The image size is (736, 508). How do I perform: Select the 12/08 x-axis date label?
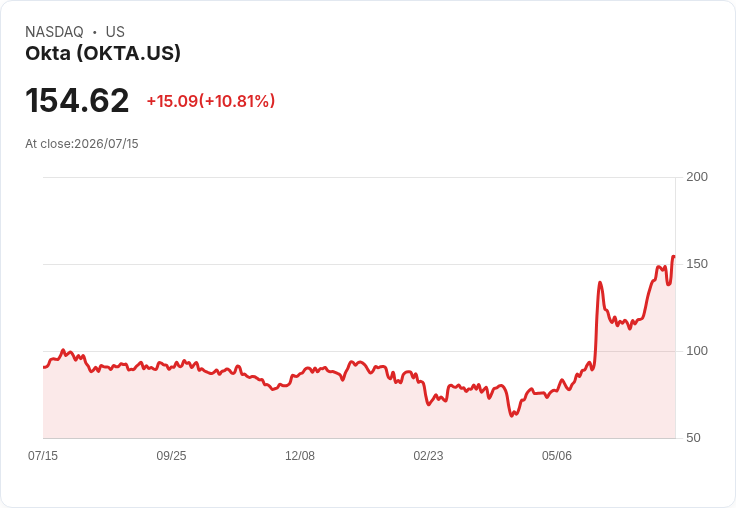tap(300, 455)
